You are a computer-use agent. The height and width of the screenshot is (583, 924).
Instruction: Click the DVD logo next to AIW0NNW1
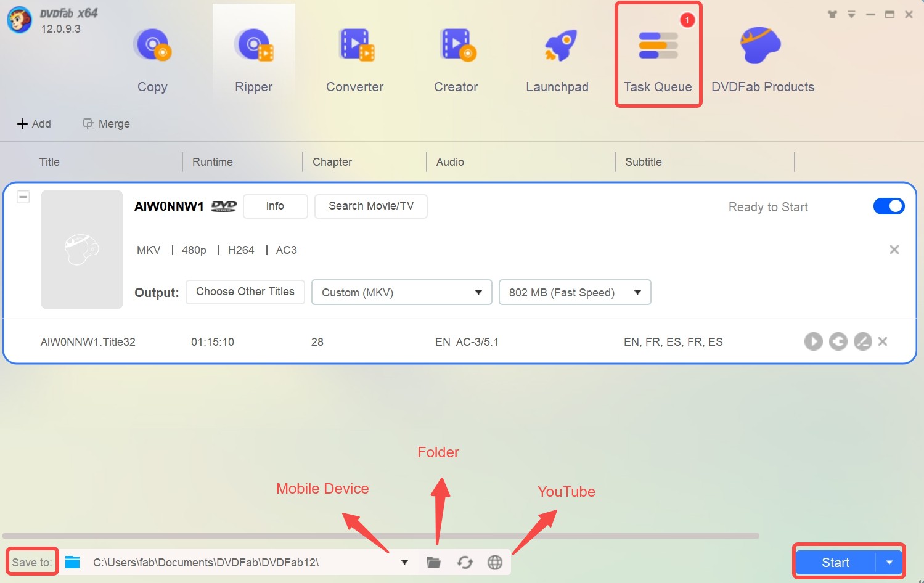(224, 206)
